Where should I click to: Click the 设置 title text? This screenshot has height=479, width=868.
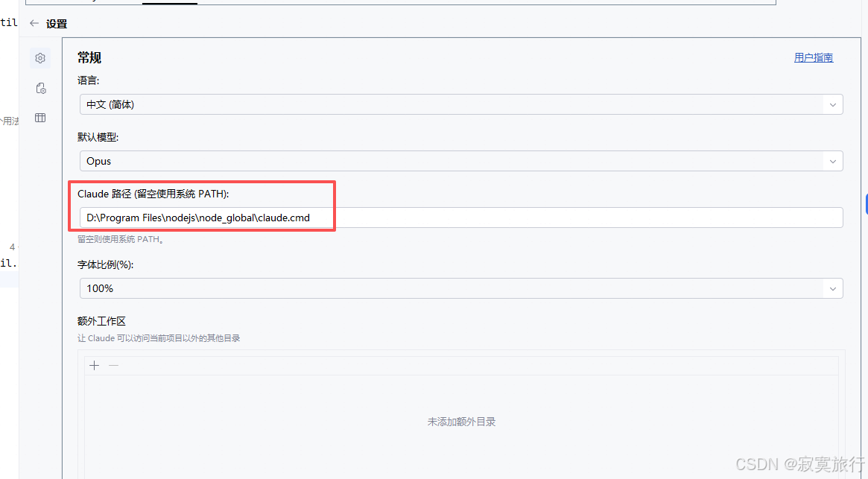[57, 24]
